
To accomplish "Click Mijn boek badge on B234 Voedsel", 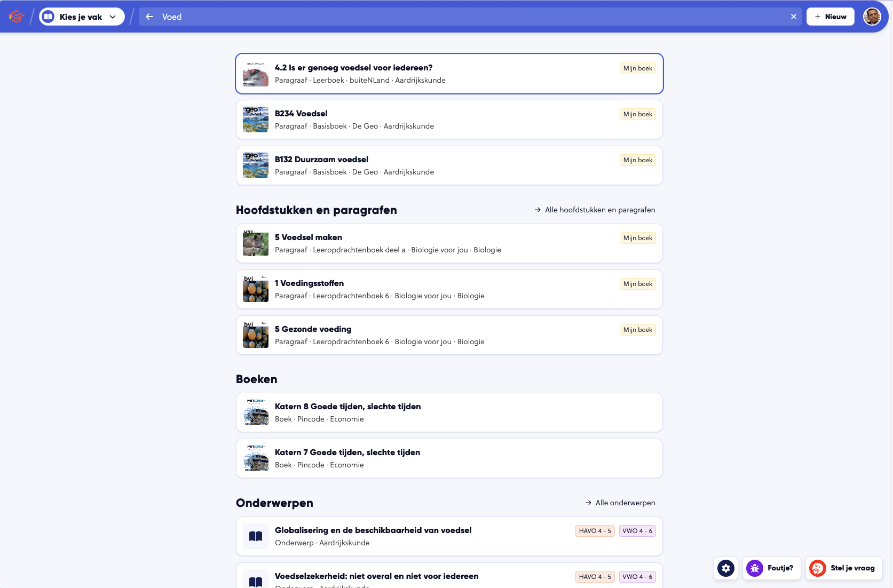I will click(638, 114).
